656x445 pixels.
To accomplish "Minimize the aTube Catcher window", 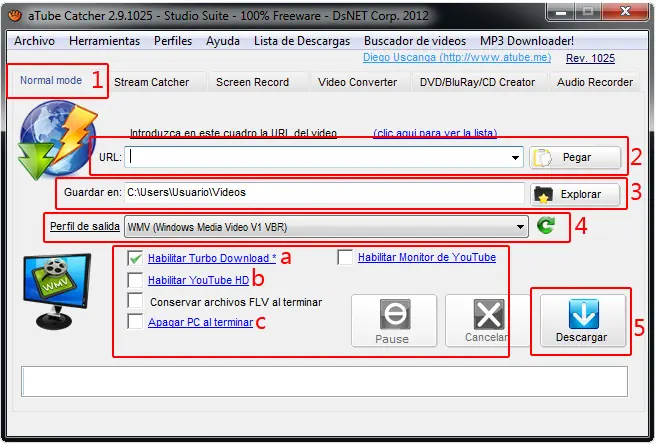I will click(561, 12).
